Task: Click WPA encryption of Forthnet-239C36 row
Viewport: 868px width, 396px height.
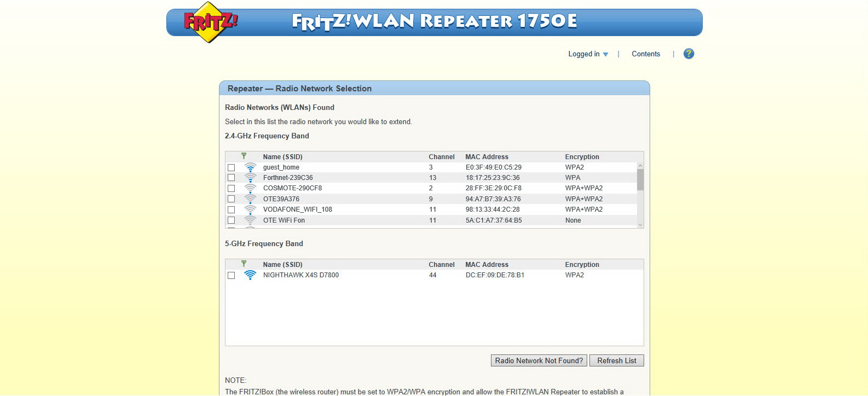Action: 573,178
